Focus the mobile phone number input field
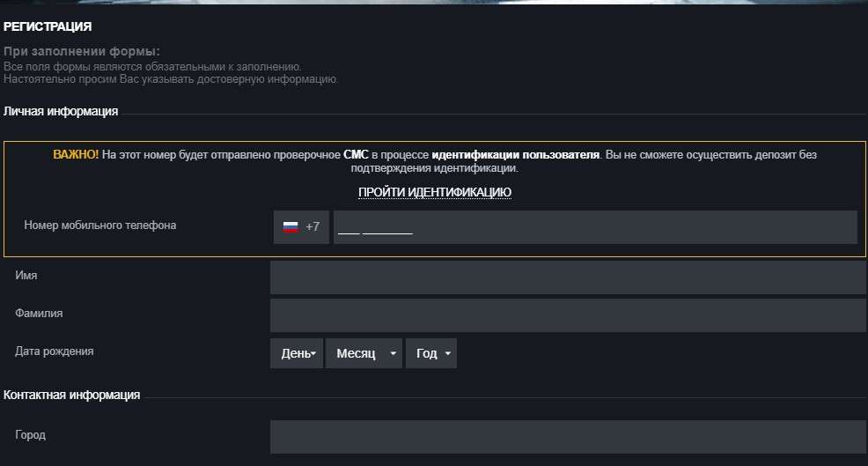 tap(594, 227)
